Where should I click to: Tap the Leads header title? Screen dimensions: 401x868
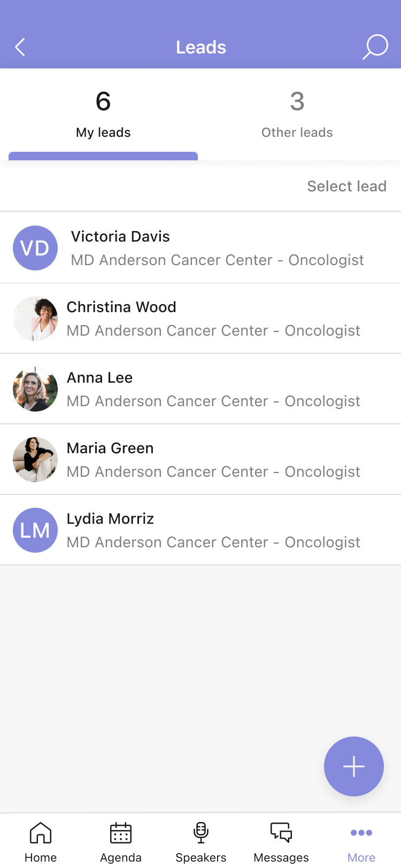[201, 47]
